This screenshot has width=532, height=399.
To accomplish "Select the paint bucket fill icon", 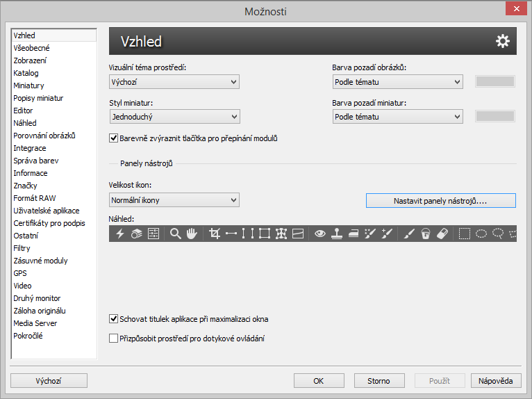I will [426, 234].
